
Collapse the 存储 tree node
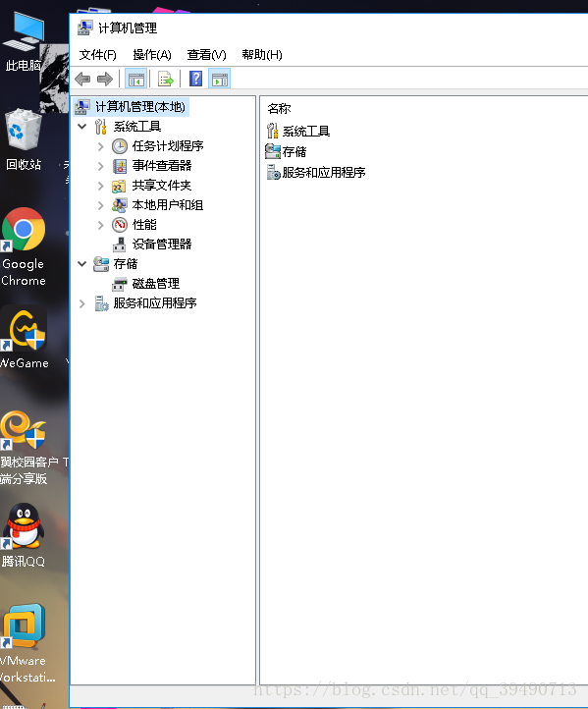click(x=82, y=263)
